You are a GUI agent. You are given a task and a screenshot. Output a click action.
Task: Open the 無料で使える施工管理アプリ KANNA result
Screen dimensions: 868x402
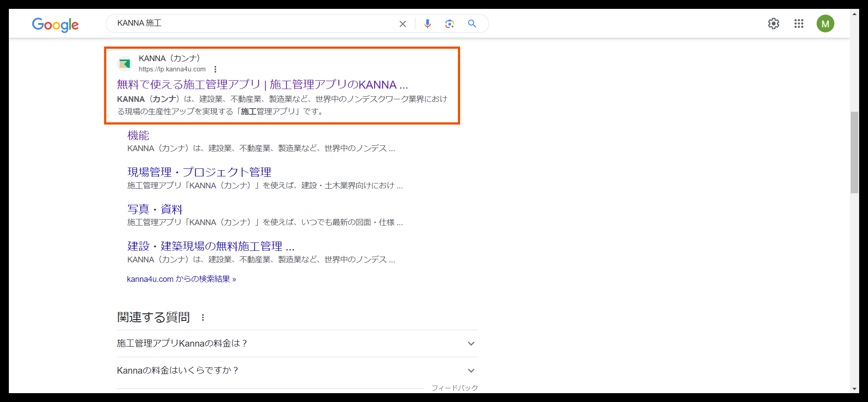[262, 84]
